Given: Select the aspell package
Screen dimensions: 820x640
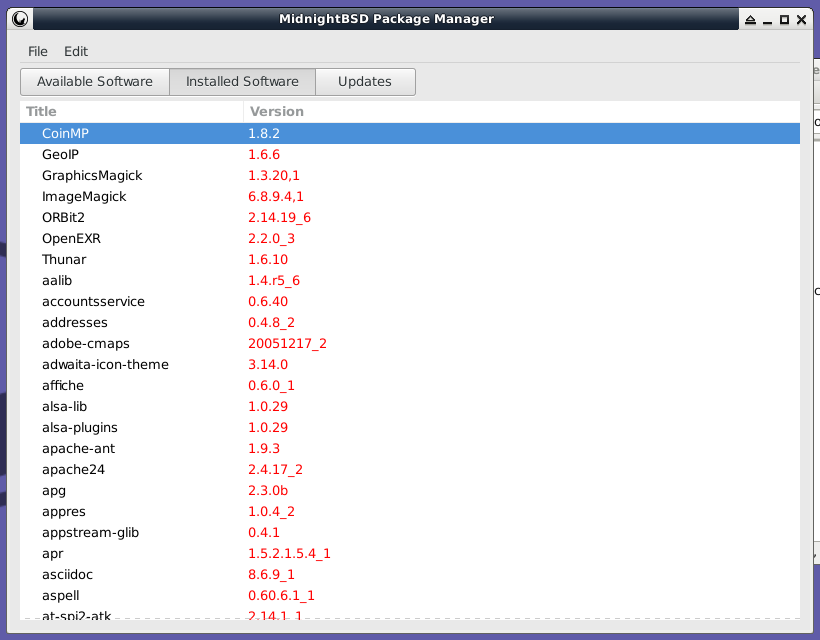Looking at the screenshot, I should [x=61, y=596].
